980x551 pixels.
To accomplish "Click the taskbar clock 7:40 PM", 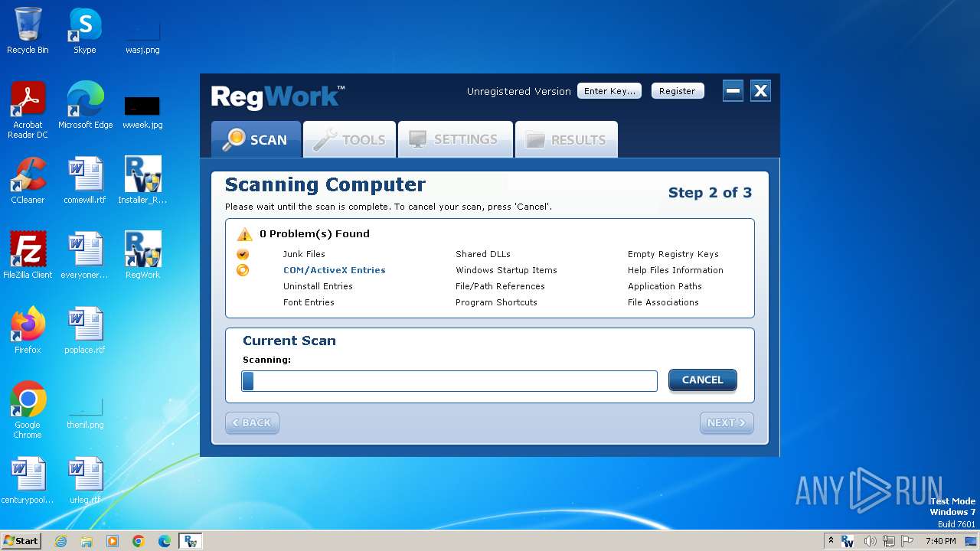I will (940, 541).
